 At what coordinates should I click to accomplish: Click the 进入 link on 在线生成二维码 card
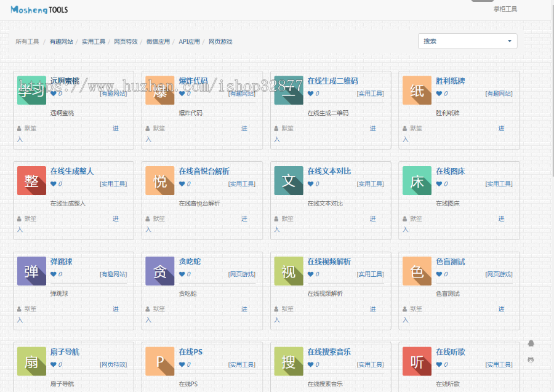(373, 129)
